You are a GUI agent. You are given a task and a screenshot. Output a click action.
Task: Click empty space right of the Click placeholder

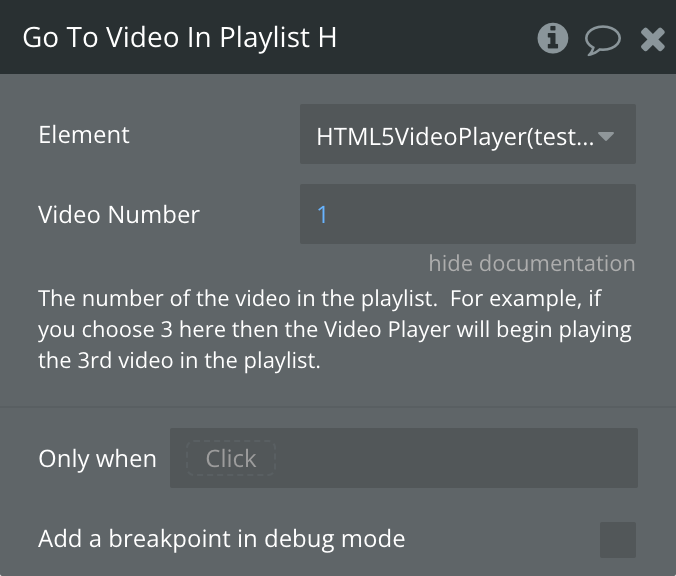coord(455,458)
